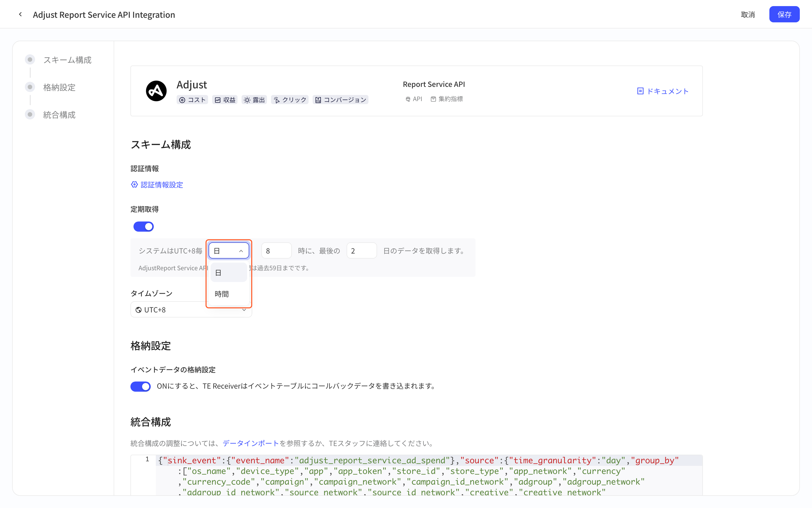Click the globe icon in the timezone field
The height and width of the screenshot is (508, 812).
138,310
